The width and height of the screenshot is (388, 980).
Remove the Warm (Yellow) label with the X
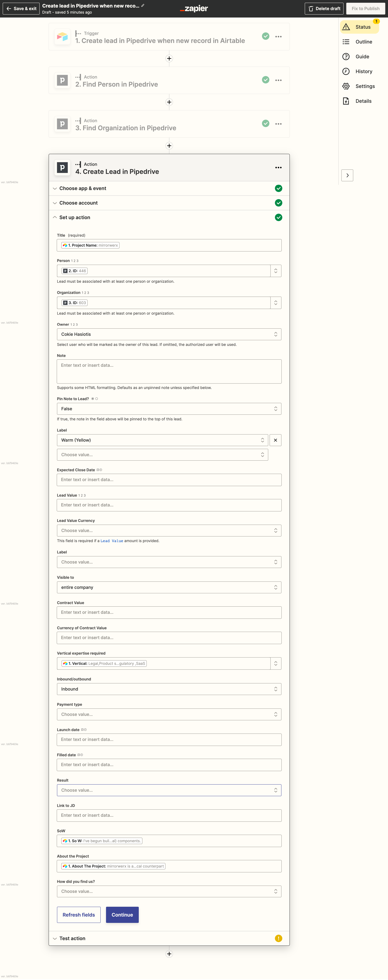click(x=275, y=440)
